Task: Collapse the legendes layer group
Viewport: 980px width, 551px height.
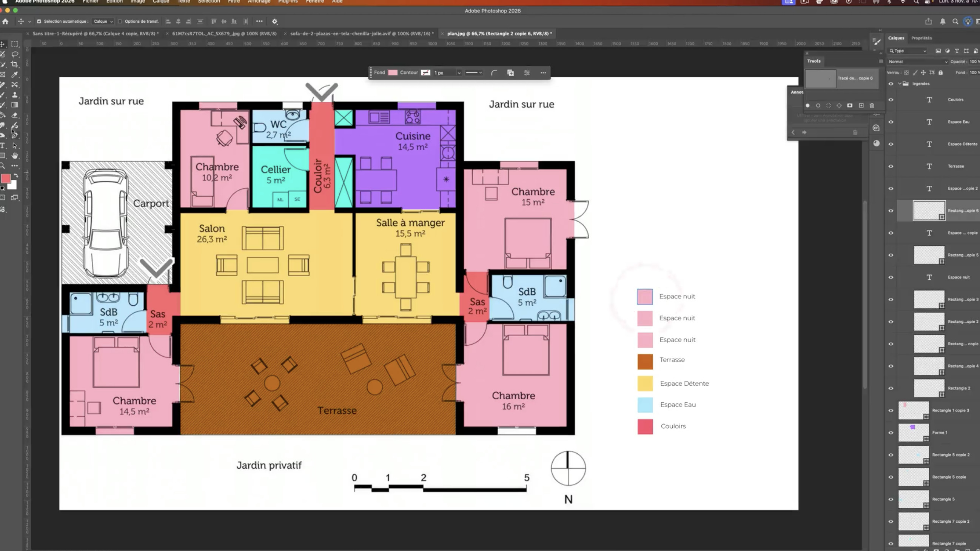Action: [900, 84]
